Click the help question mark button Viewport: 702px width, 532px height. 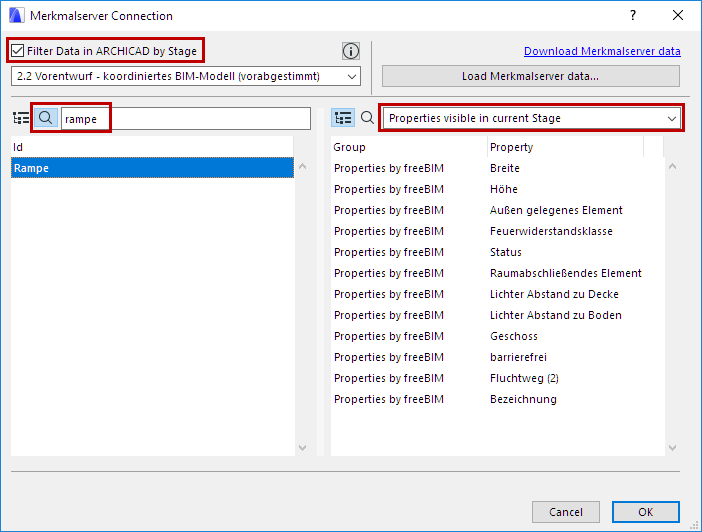click(632, 16)
